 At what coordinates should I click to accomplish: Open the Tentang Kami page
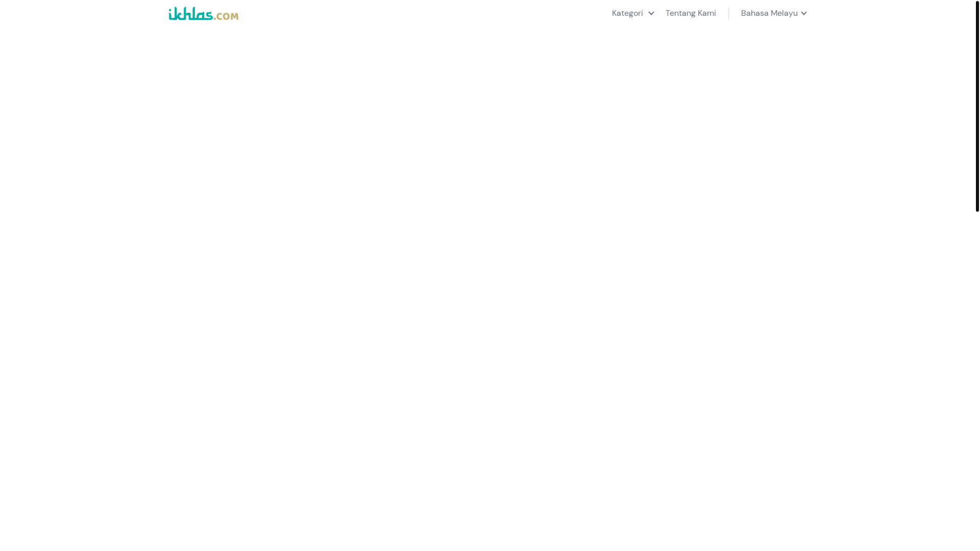[x=691, y=13]
